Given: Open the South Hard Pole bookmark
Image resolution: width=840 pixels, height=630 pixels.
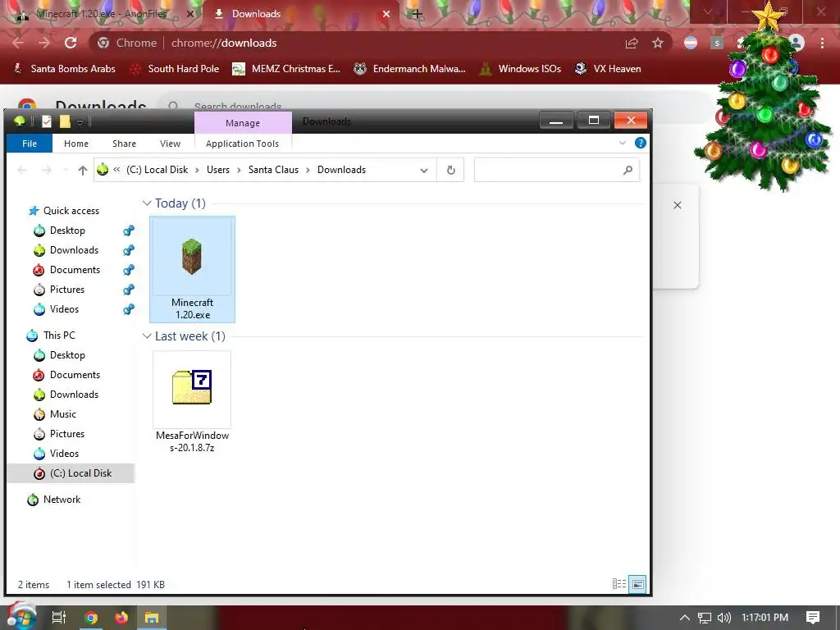Looking at the screenshot, I should 175,69.
